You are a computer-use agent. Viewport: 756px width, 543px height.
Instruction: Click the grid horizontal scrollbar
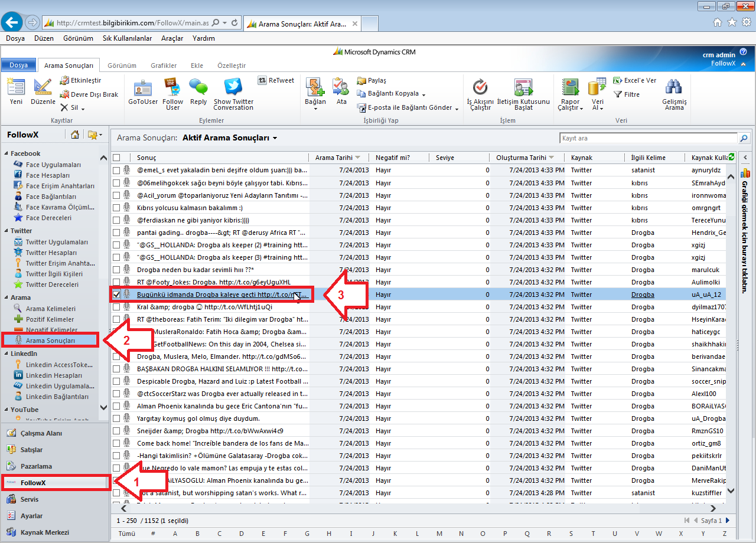click(x=417, y=508)
